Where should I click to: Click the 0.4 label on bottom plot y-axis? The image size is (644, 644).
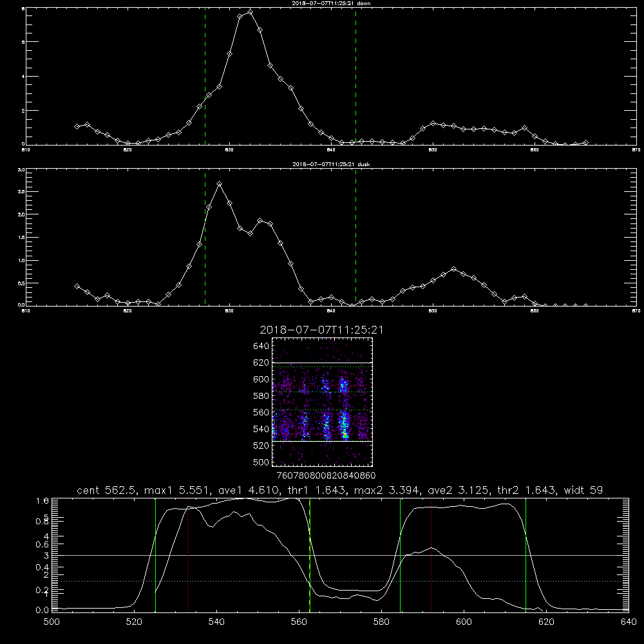(43, 567)
